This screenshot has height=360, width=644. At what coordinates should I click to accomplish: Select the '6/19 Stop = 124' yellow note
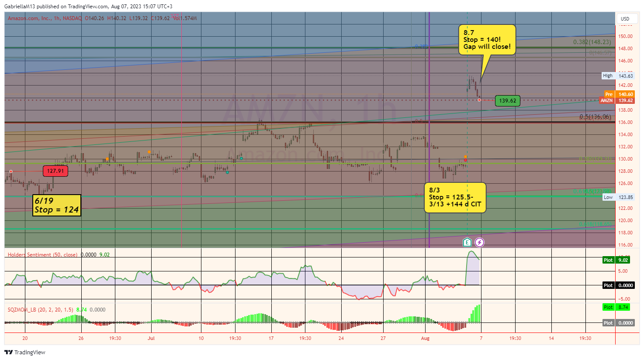coord(57,206)
